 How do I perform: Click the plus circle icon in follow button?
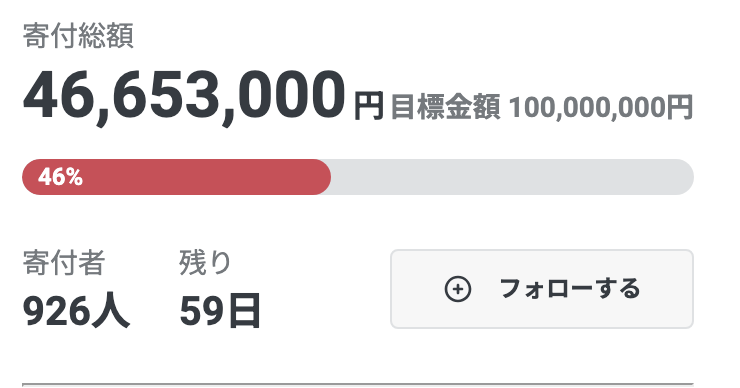pos(458,289)
